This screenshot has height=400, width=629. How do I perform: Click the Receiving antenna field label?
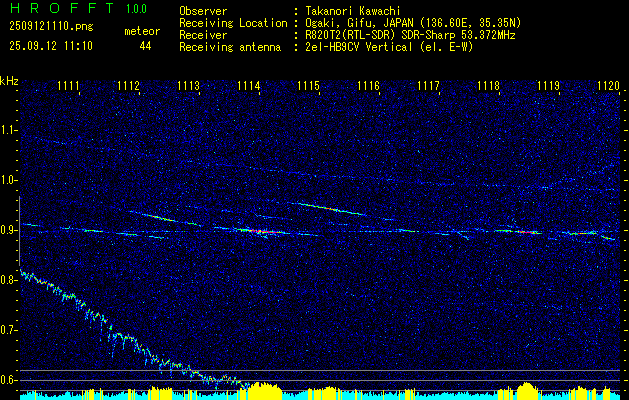point(230,47)
